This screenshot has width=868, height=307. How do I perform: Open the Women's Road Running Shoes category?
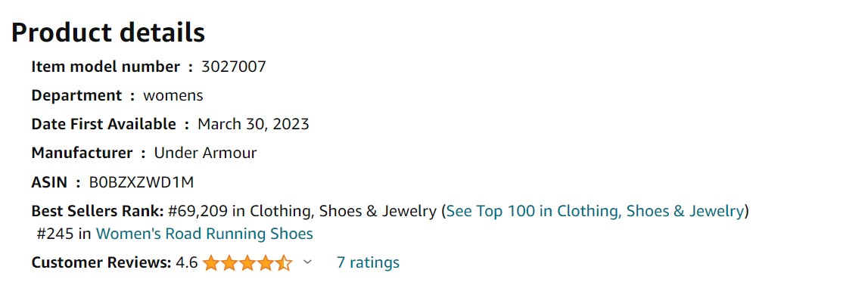204,234
